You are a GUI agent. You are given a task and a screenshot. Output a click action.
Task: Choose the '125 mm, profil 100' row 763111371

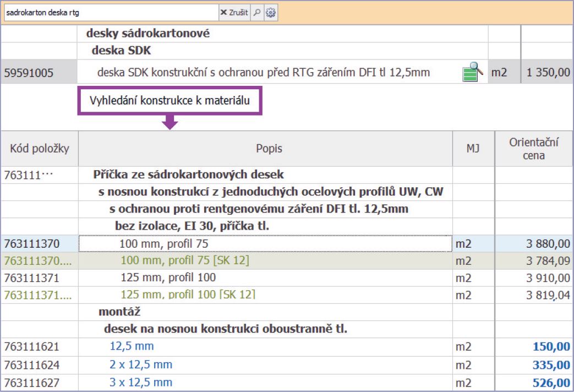(x=168, y=277)
